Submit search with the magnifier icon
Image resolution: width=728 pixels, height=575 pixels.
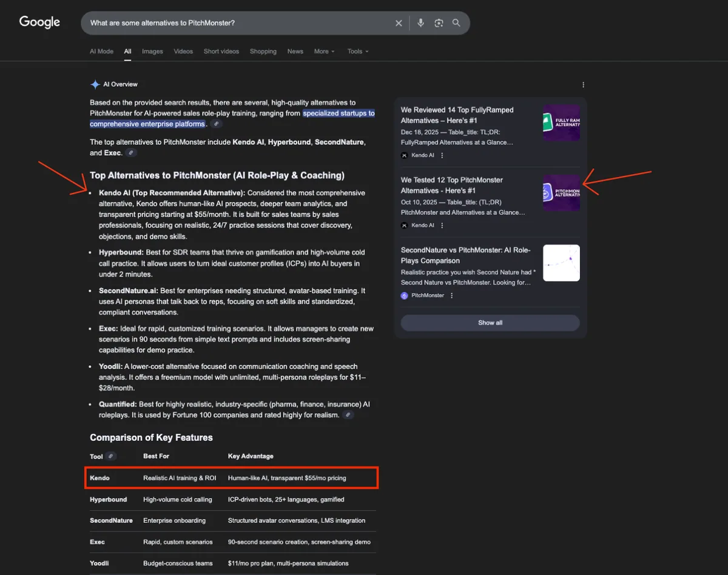tap(456, 23)
